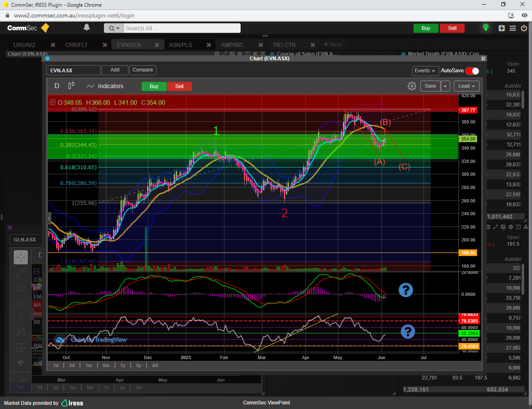Open the hamburger menu in header
Screen dimensions: 532x409
click(x=513, y=28)
